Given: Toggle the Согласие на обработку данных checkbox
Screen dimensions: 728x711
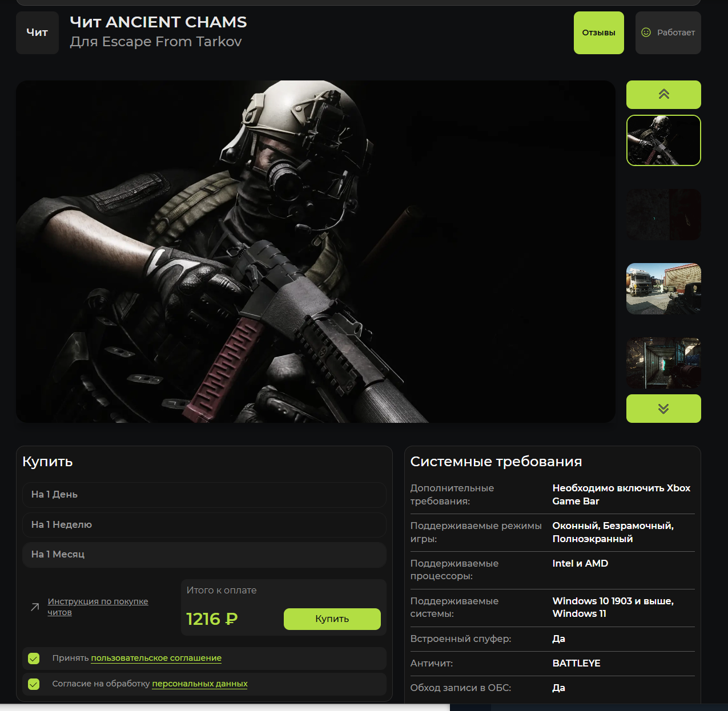Looking at the screenshot, I should [34, 684].
